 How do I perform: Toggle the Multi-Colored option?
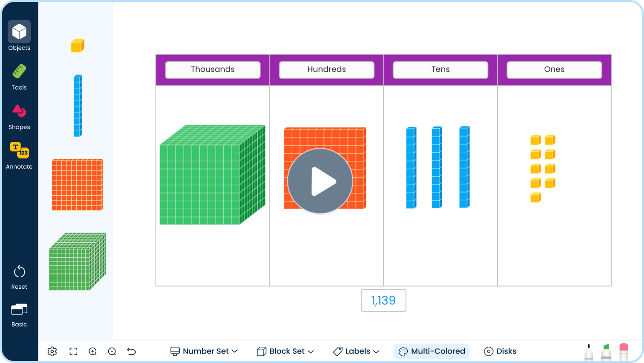point(431,352)
